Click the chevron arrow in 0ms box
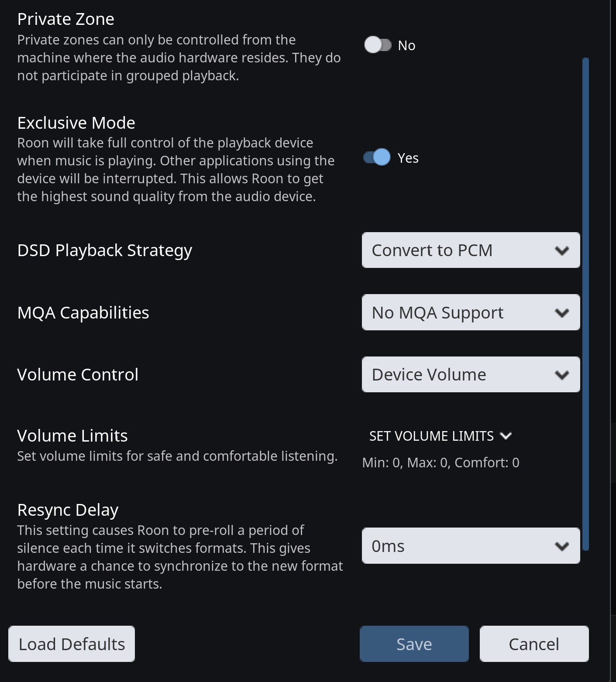The width and height of the screenshot is (616, 682). pos(562,546)
